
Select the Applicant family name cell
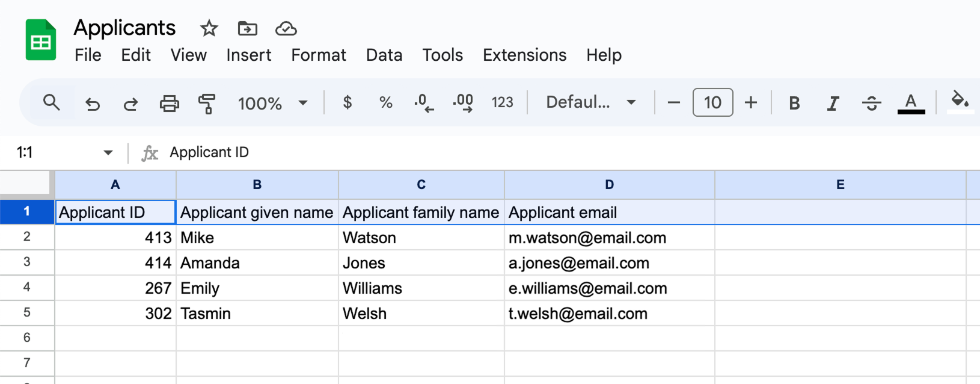[421, 212]
